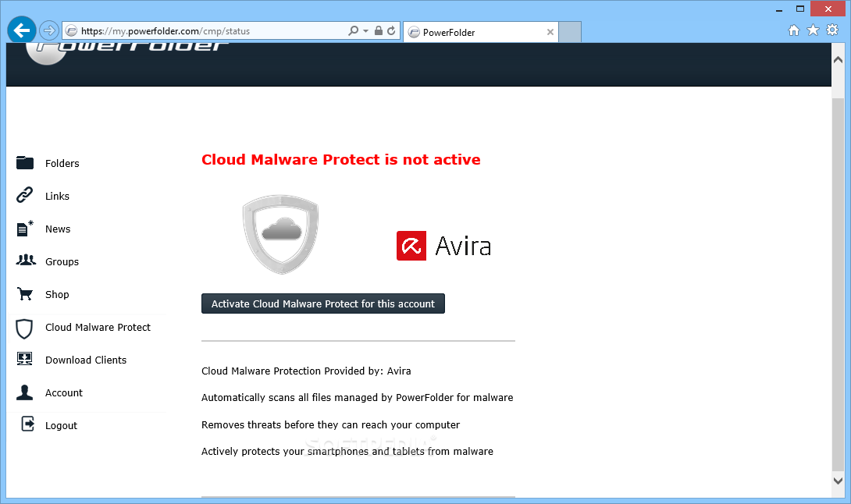This screenshot has height=504, width=851.
Task: Go to Download Clients link
Action: point(86,360)
